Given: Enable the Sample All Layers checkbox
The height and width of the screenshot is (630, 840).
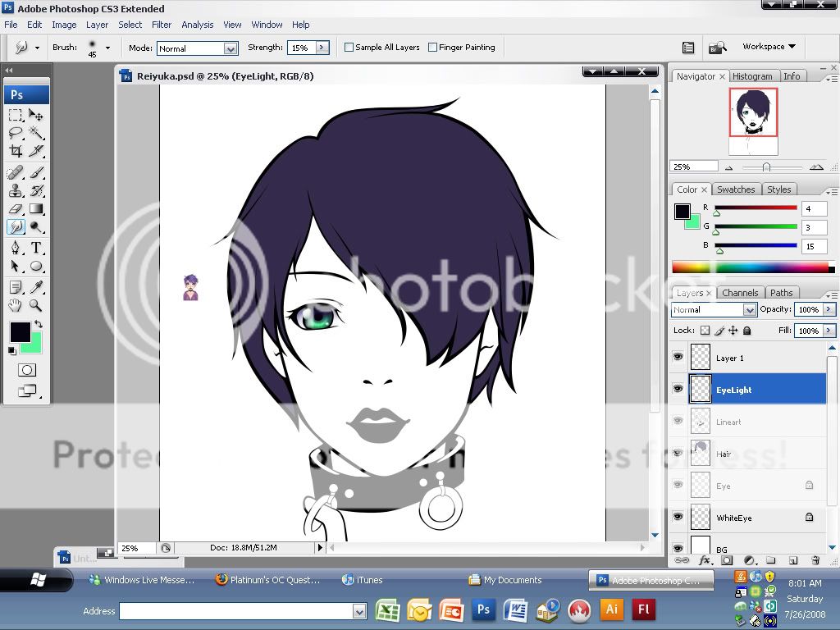Looking at the screenshot, I should pyautogui.click(x=349, y=48).
